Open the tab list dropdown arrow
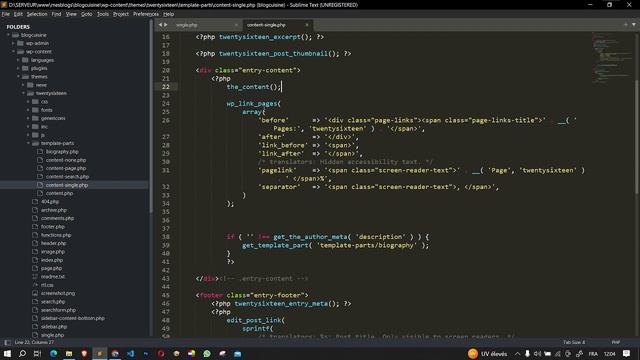The height and width of the screenshot is (360, 640). click(633, 25)
